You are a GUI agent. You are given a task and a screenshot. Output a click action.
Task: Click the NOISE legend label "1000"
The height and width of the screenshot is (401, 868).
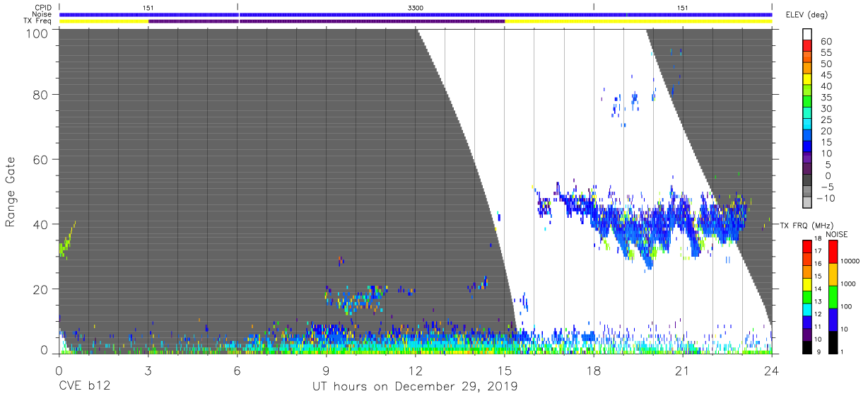tap(848, 284)
